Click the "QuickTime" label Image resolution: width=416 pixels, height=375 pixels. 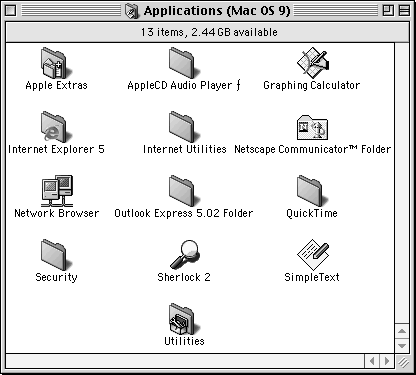(312, 213)
